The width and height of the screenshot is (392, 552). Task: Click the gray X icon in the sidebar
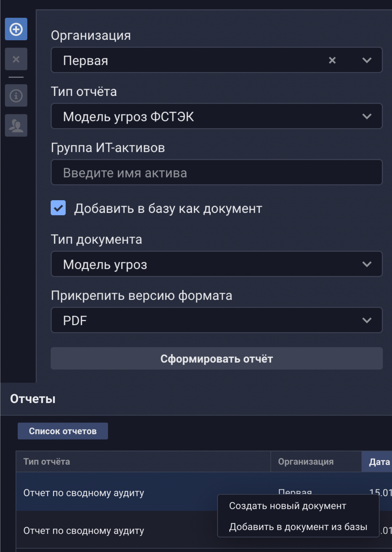point(16,59)
